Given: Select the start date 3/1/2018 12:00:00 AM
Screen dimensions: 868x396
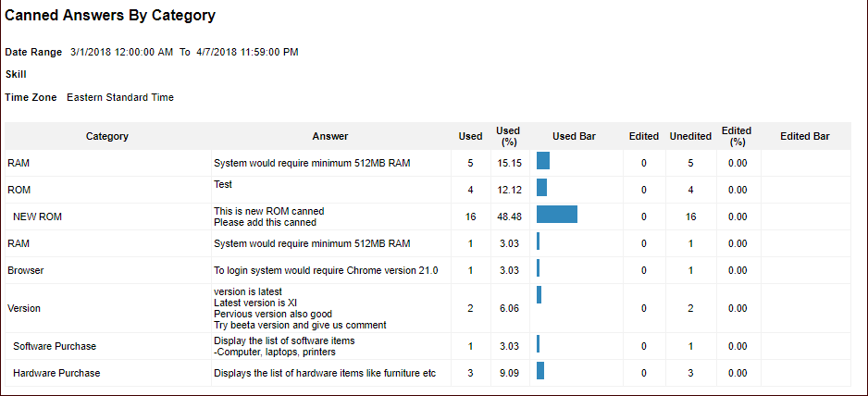Looking at the screenshot, I should (121, 52).
